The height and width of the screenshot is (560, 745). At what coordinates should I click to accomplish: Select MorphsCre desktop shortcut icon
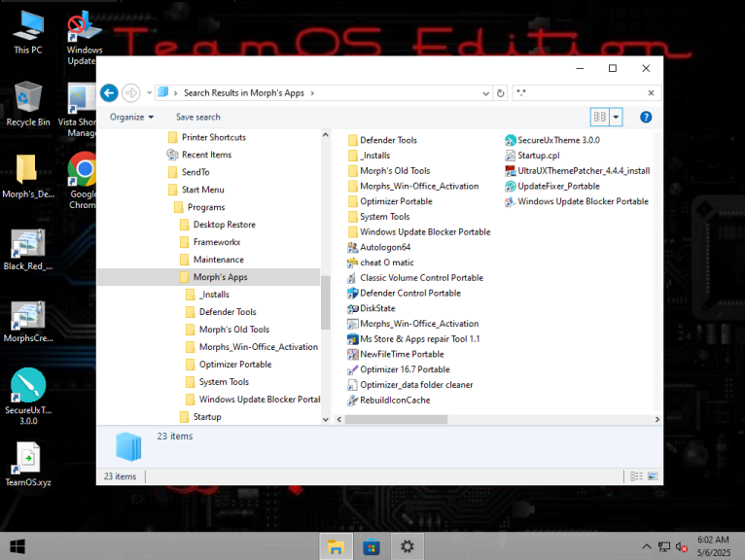coord(28,322)
